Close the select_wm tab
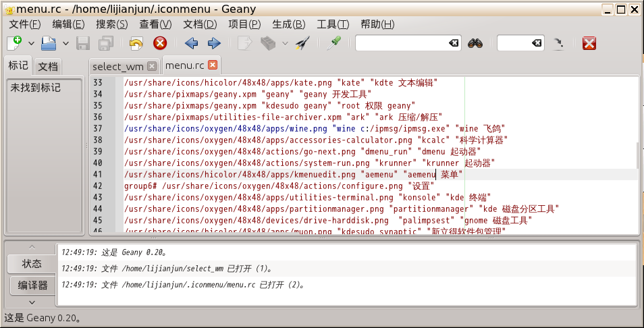This screenshot has width=644, height=328. click(x=152, y=66)
